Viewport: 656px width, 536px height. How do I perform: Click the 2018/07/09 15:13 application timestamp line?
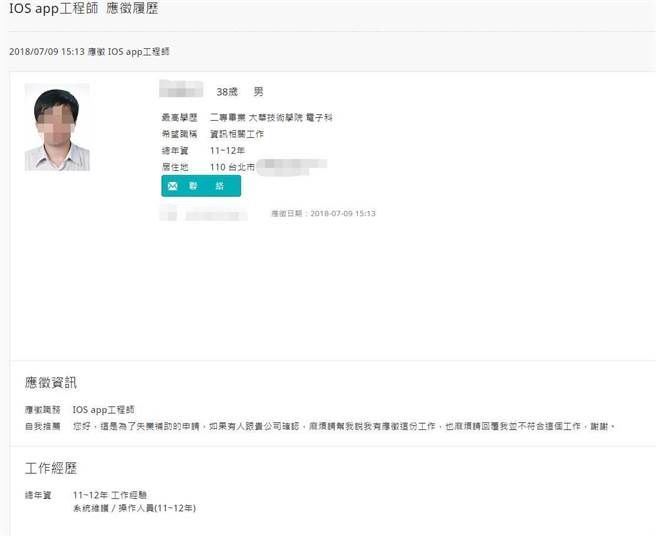pyautogui.click(x=96, y=51)
